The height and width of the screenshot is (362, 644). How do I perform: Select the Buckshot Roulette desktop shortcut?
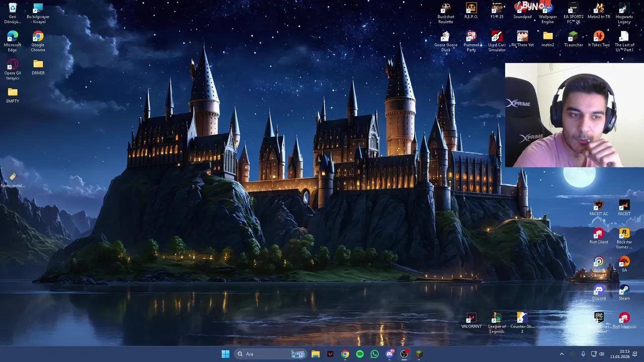446,13
